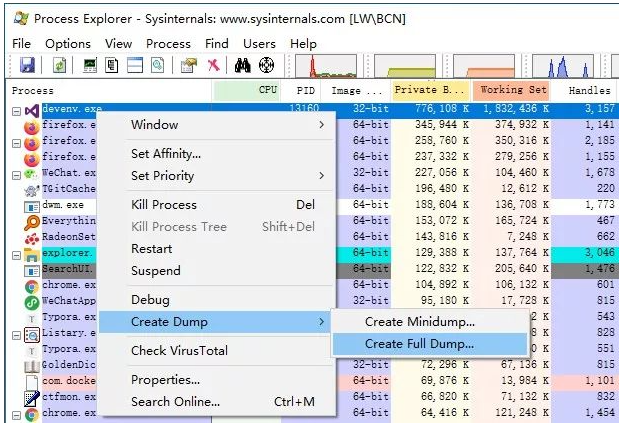This screenshot has width=623, height=426.
Task: Choose Search Online... menu entry
Action: pos(217,402)
